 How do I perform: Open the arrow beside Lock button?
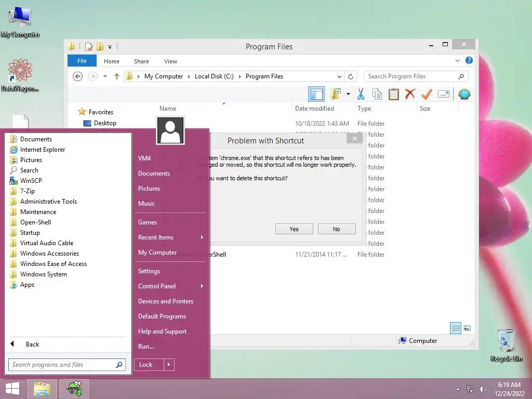(x=169, y=365)
